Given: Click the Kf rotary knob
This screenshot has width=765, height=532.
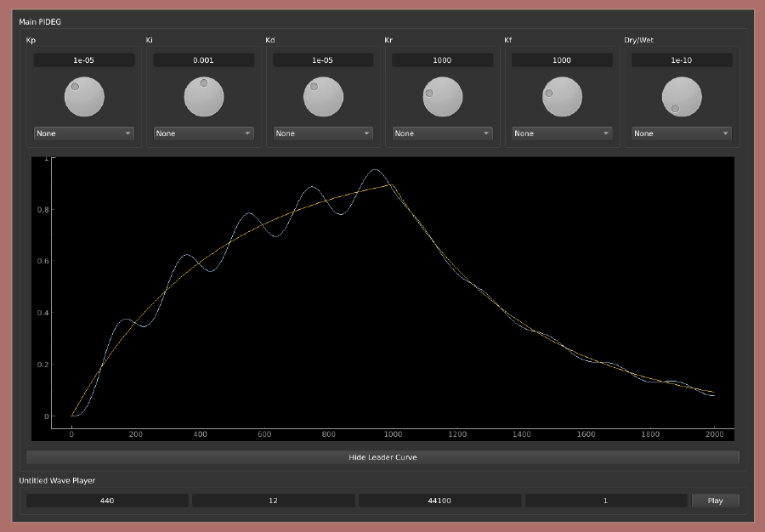Looking at the screenshot, I should click(x=562, y=97).
